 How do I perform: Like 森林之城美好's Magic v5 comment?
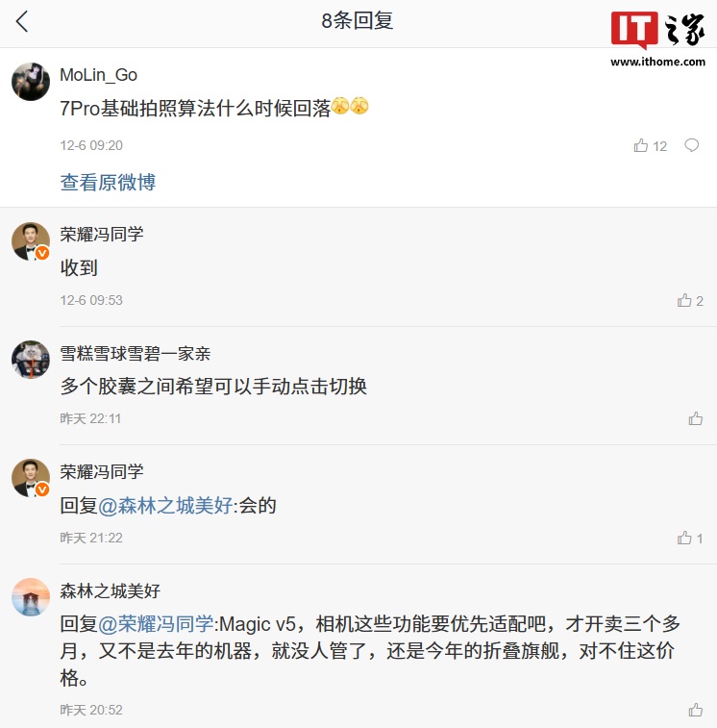point(695,711)
